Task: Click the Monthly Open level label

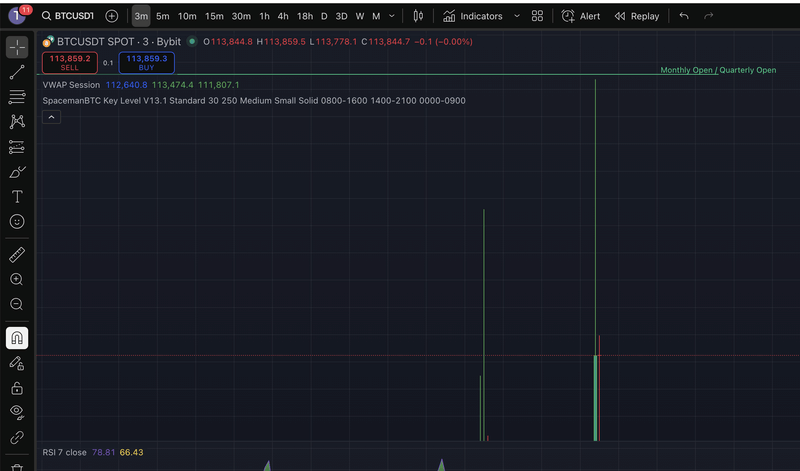Action: (686, 70)
